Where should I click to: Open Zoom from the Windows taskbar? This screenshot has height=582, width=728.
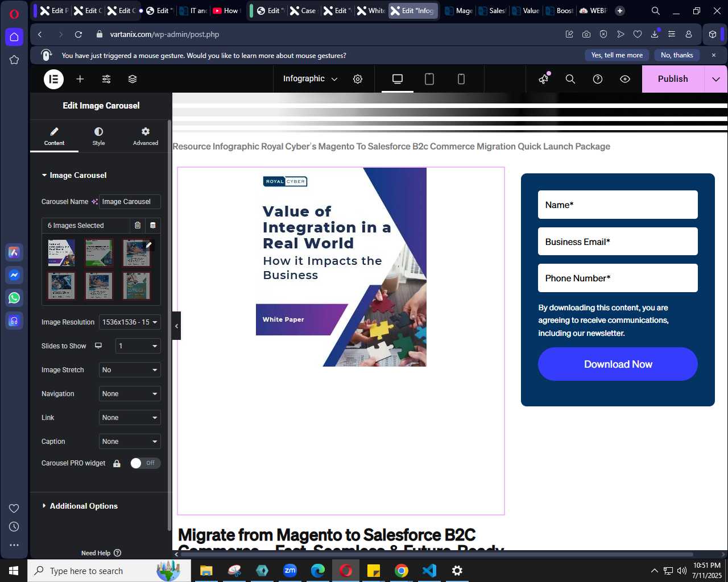290,571
